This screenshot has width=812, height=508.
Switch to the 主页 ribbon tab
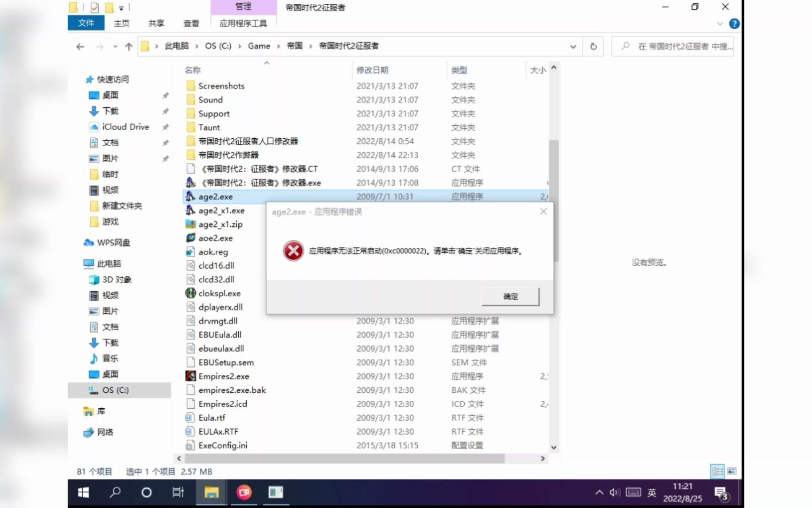coord(121,23)
